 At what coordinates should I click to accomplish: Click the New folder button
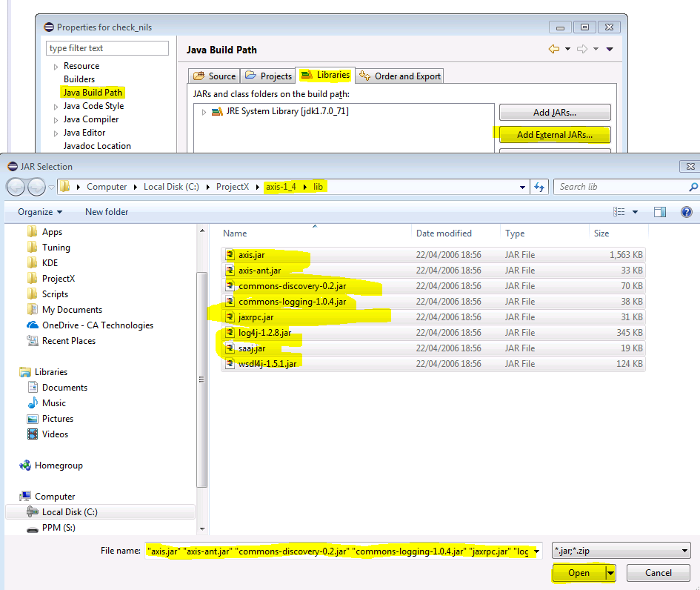107,212
